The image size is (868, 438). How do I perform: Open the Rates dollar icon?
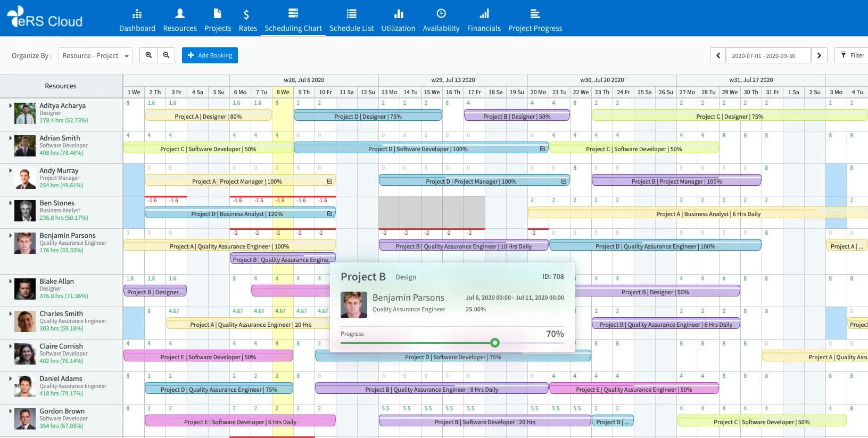pyautogui.click(x=246, y=14)
